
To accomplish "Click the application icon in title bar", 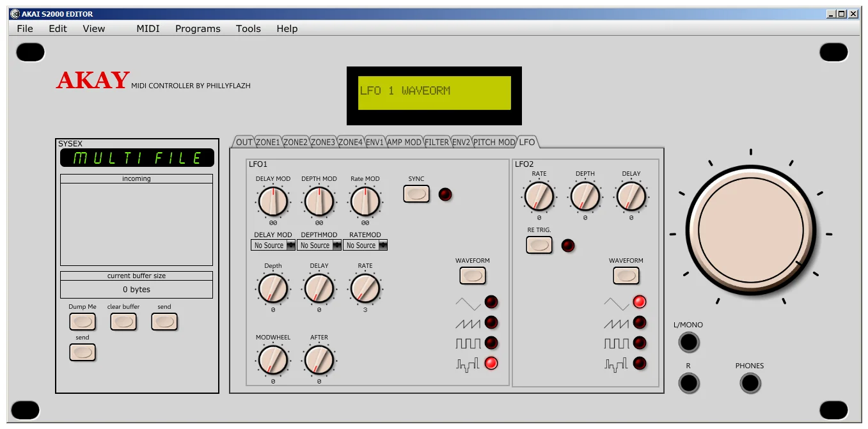I will pos(15,13).
